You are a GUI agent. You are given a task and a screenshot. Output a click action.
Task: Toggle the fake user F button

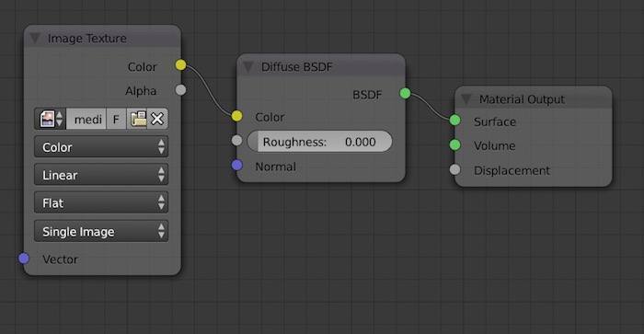tap(116, 119)
